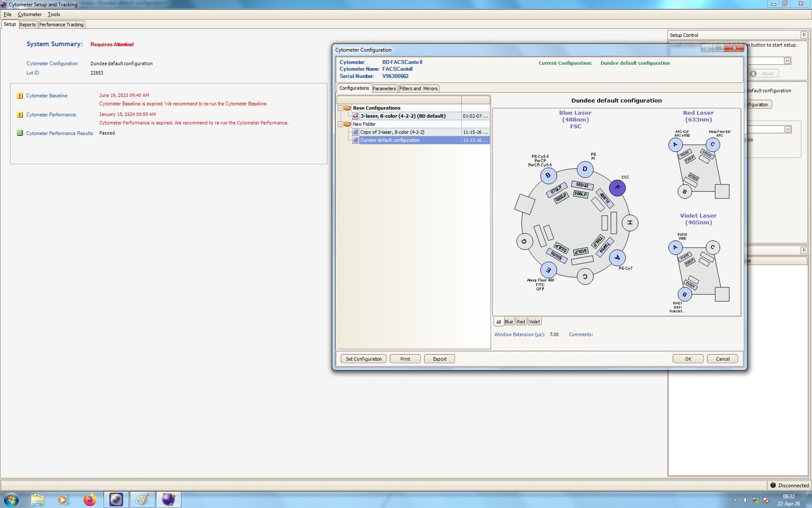Open the Tools menu
812x508 pixels.
(54, 14)
